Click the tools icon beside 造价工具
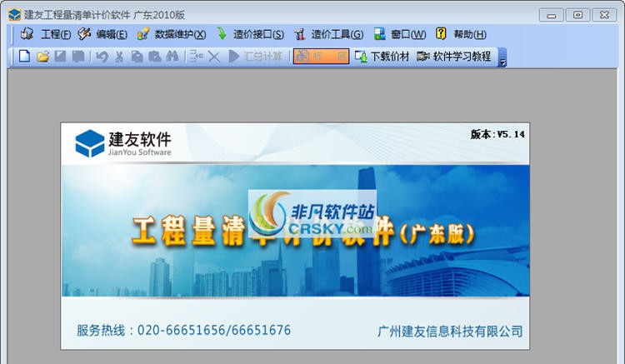 coord(299,34)
